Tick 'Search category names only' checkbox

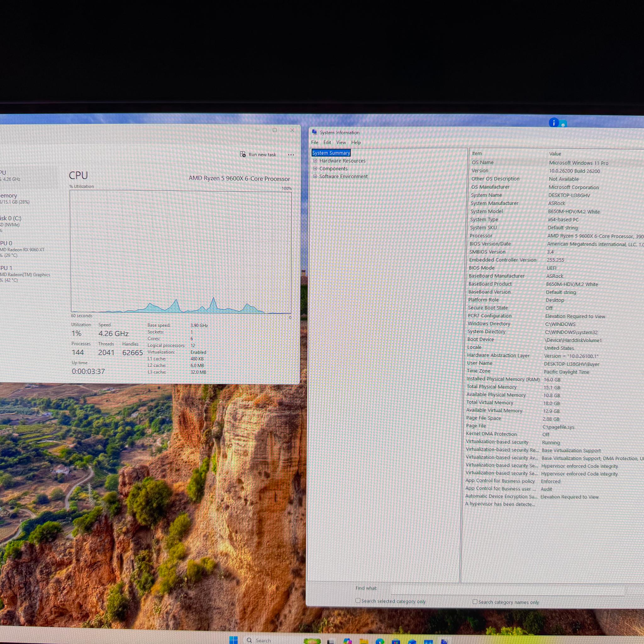pyautogui.click(x=475, y=601)
